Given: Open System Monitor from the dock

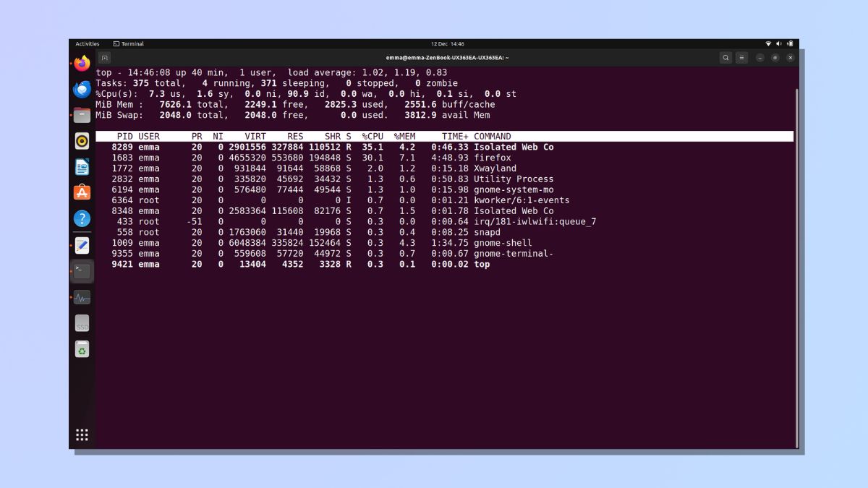Looking at the screenshot, I should pyautogui.click(x=82, y=297).
